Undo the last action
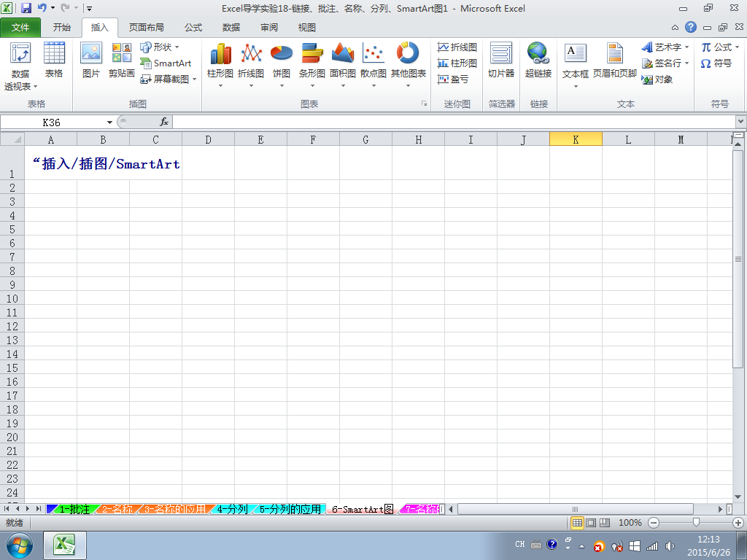 pos(42,8)
